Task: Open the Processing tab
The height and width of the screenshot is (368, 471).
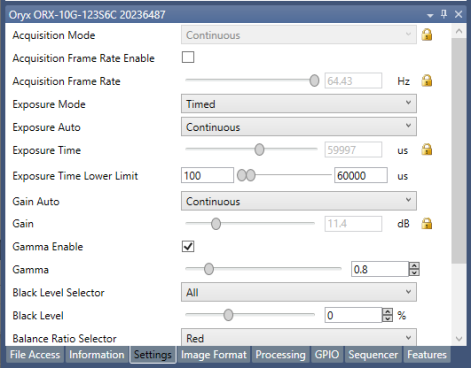Action: click(280, 355)
